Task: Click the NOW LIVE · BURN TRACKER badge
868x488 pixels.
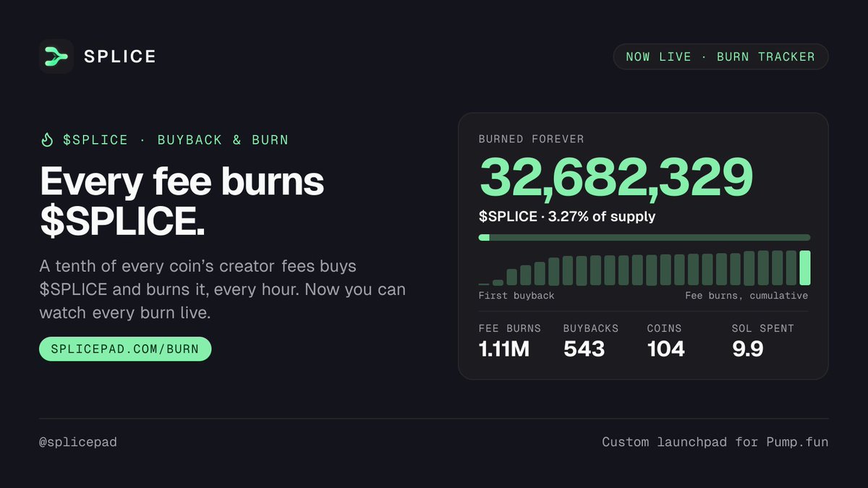Action: pyautogui.click(x=720, y=56)
